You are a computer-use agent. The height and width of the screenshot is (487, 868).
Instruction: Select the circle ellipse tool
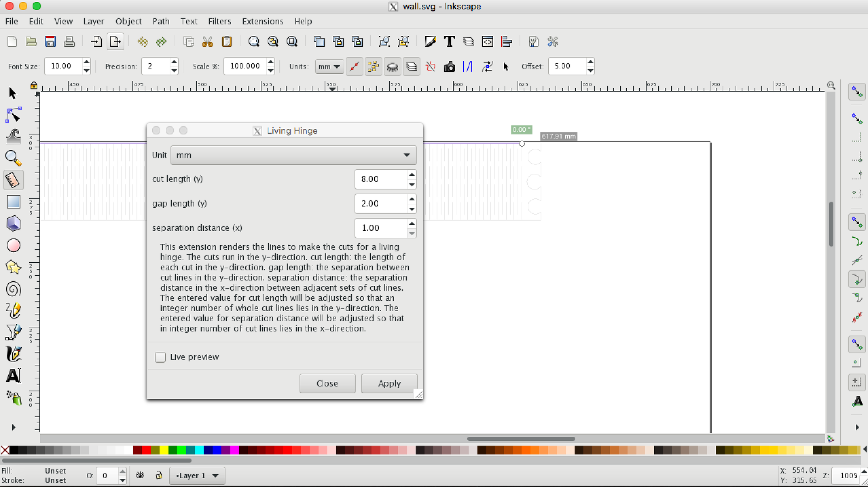[x=13, y=245]
